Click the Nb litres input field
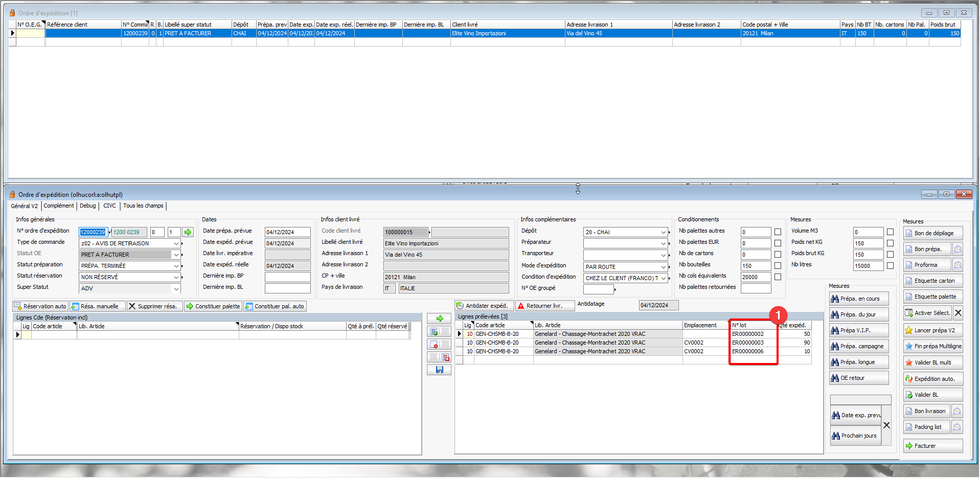 (868, 266)
